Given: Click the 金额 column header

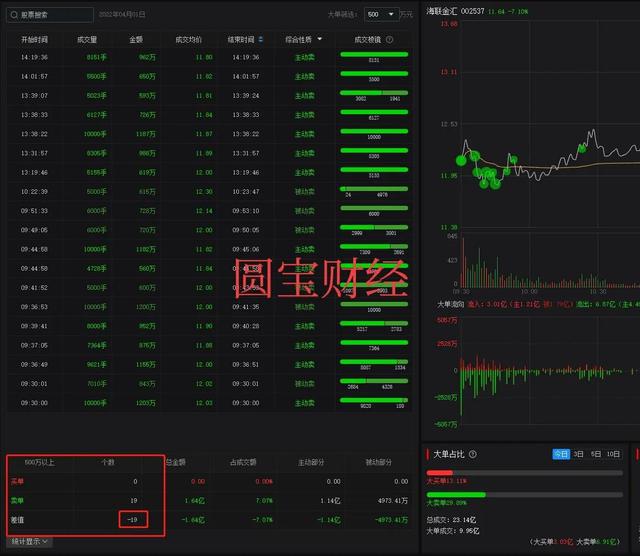Looking at the screenshot, I should coord(136,40).
